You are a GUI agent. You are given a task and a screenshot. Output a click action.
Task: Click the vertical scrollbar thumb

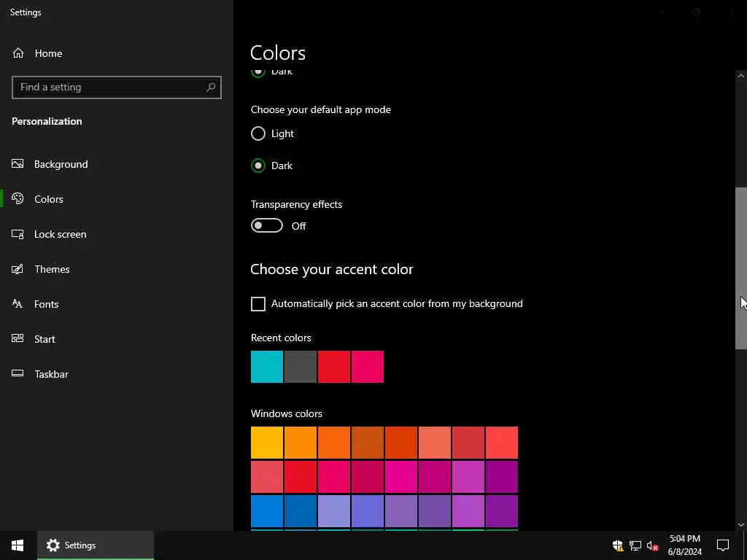click(x=741, y=268)
